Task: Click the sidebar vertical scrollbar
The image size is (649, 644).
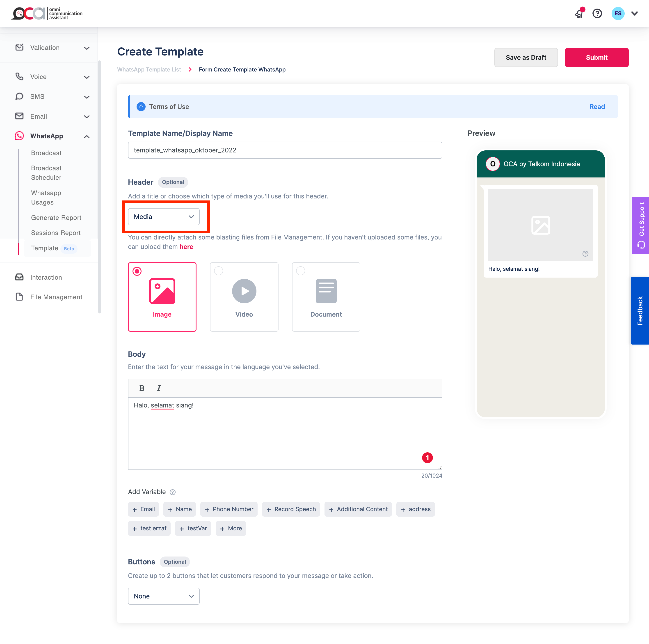Action: (99, 186)
